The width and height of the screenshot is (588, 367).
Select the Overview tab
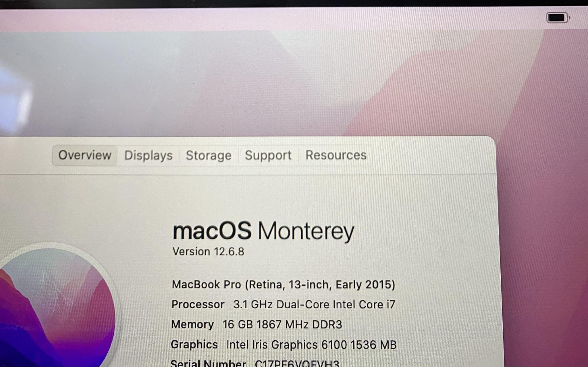tap(85, 155)
